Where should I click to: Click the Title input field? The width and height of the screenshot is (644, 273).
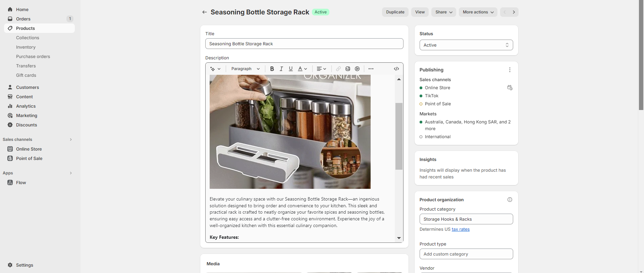304,44
